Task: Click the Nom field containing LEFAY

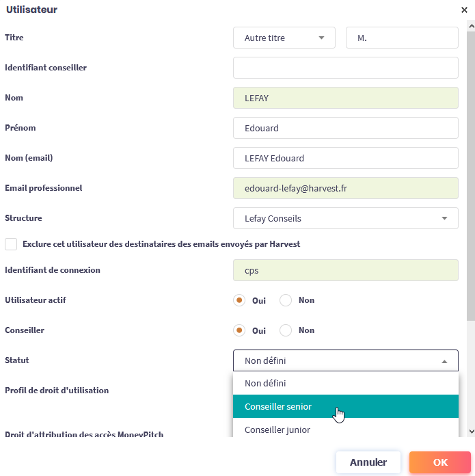Action: point(345,98)
